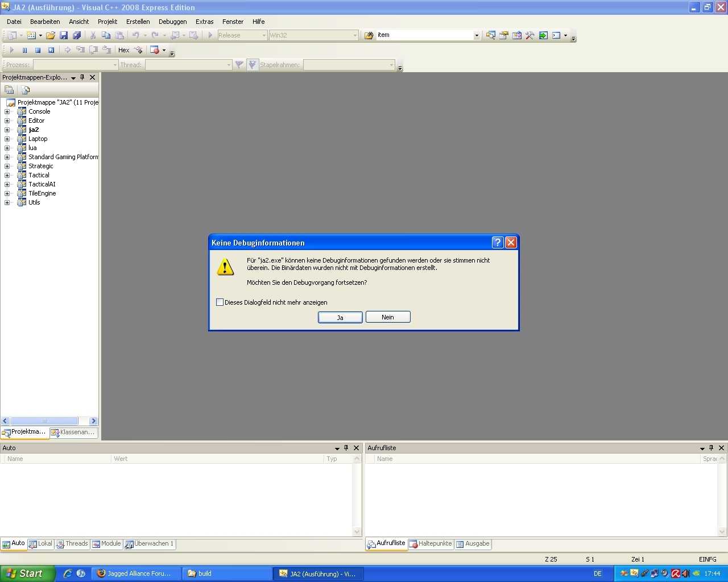Open the Properties window toolbar icon
Screen dimensions: 728x582
[x=504, y=35]
